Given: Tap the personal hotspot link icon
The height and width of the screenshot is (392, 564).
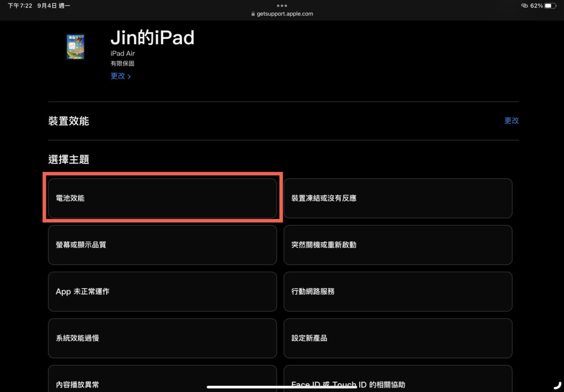Looking at the screenshot, I should (x=525, y=6).
